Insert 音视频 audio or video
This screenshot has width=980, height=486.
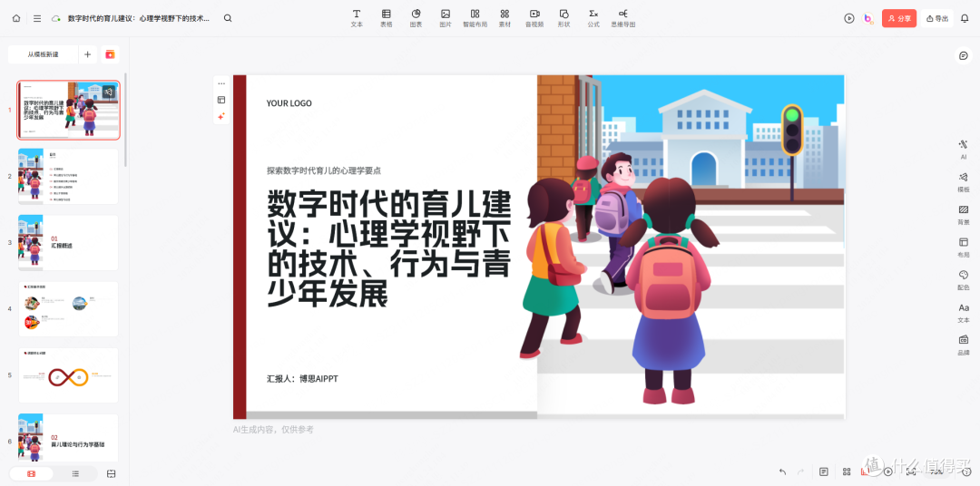click(534, 18)
